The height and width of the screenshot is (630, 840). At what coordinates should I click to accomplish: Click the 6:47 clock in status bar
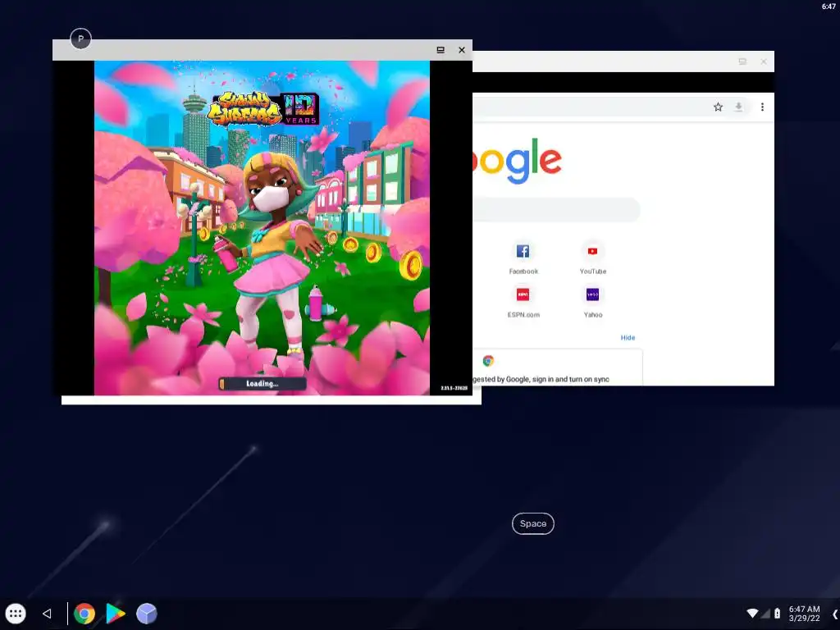(x=829, y=7)
